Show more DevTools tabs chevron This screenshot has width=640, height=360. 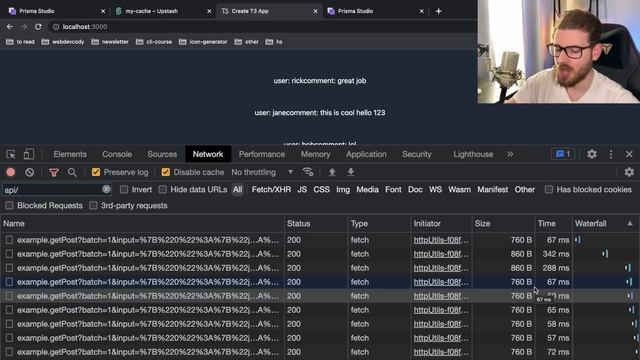coord(510,154)
